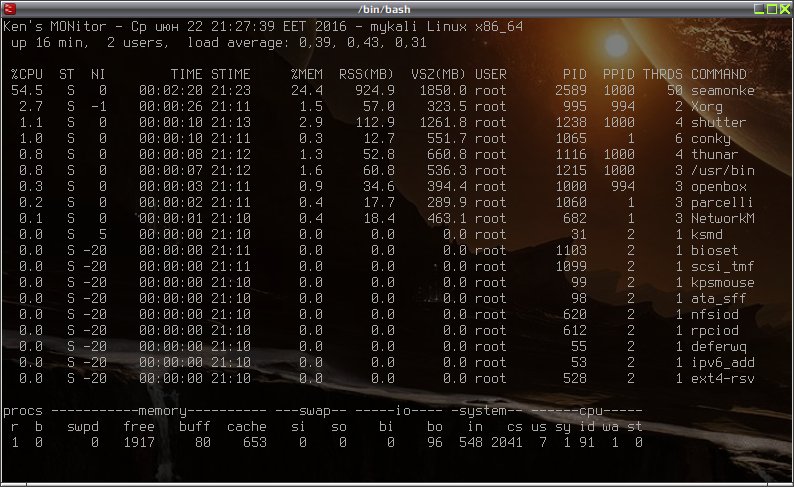Click the STIME column header
This screenshot has height=487, width=794.
coord(230,74)
